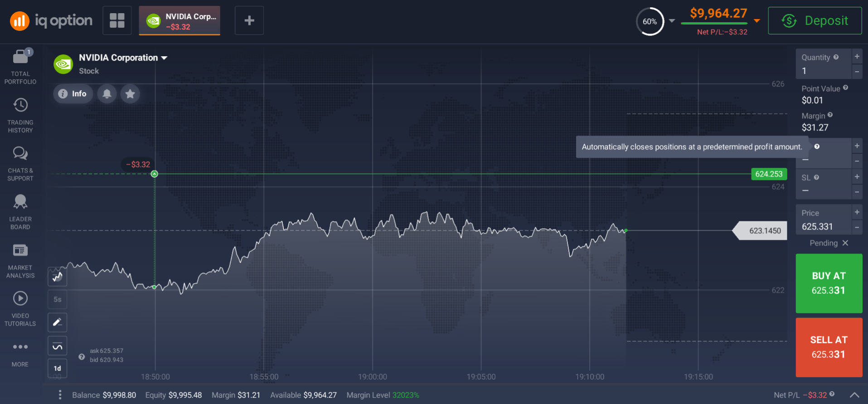The width and height of the screenshot is (868, 404).
Task: Click Balance $9,998.80 in footer
Action: point(104,395)
